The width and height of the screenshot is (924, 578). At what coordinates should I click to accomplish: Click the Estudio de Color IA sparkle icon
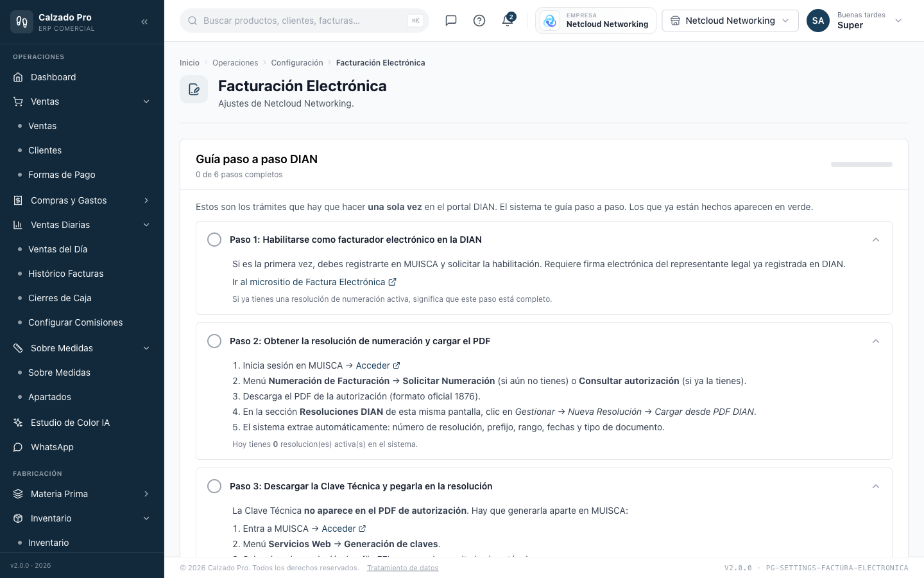coord(18,423)
